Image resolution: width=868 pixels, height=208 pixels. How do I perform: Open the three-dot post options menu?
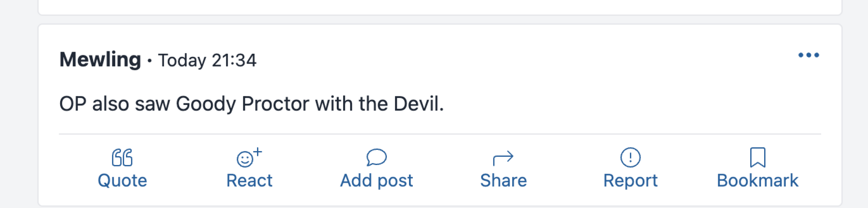click(x=809, y=55)
